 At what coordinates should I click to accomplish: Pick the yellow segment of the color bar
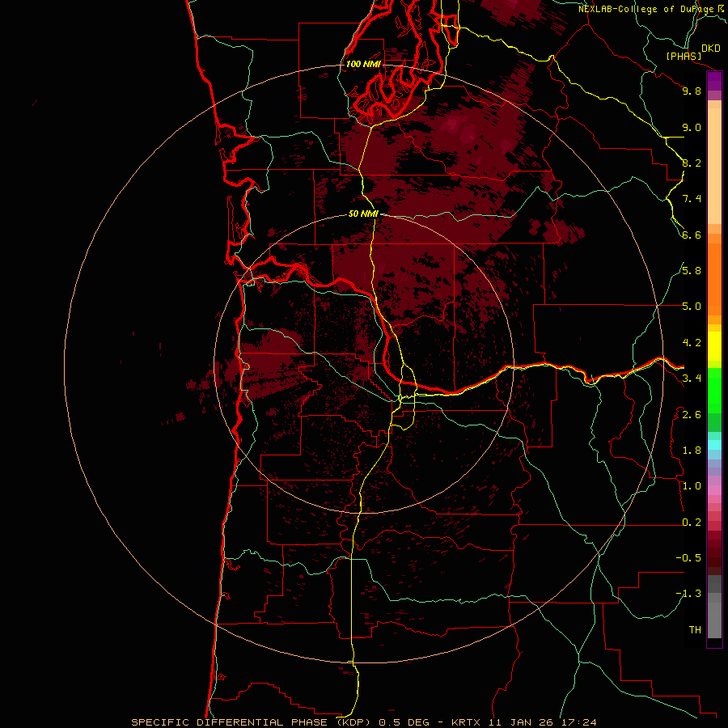(714, 346)
